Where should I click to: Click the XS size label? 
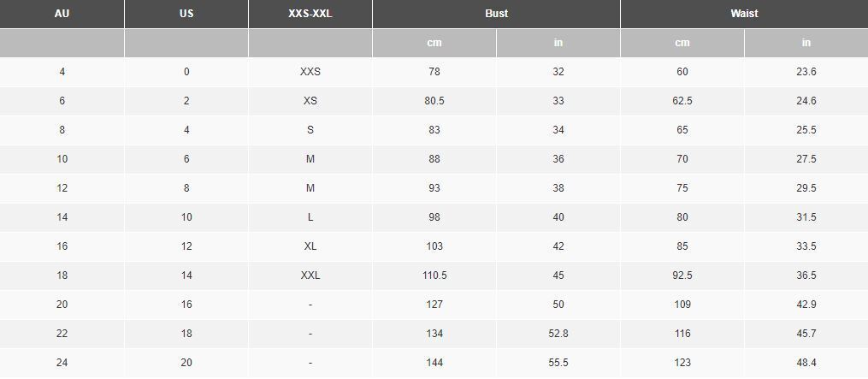(x=310, y=101)
